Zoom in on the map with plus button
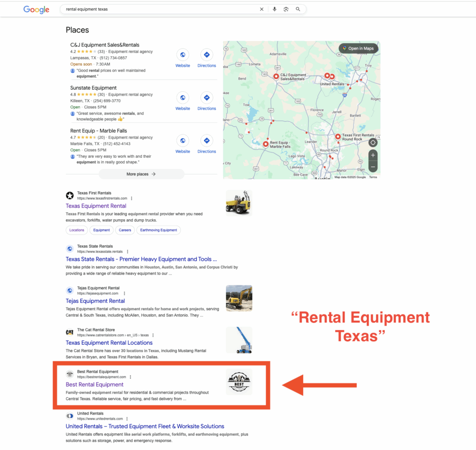Image resolution: width=476 pixels, height=450 pixels. 373,155
